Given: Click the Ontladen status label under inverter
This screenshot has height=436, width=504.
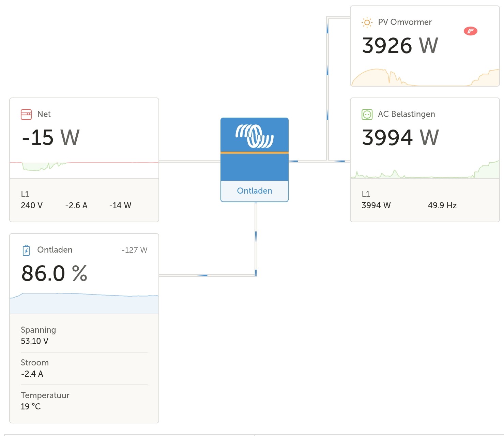Looking at the screenshot, I should pyautogui.click(x=254, y=191).
